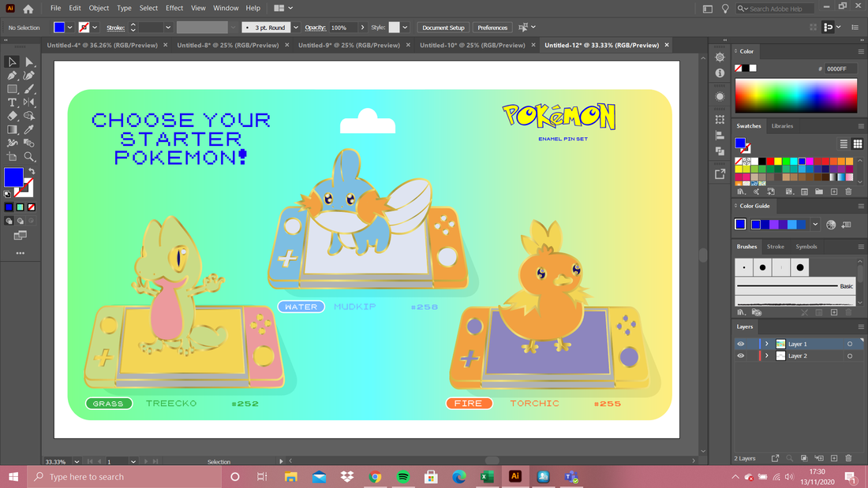Screen dimensions: 868x488
Task: Hide Layer 2 with eye icon
Action: click(x=741, y=356)
